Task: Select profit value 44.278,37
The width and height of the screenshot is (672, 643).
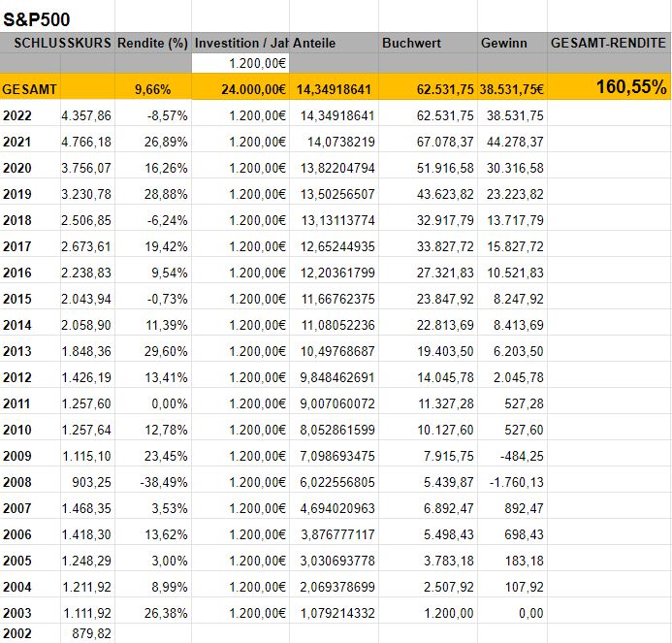Action: coord(515,142)
